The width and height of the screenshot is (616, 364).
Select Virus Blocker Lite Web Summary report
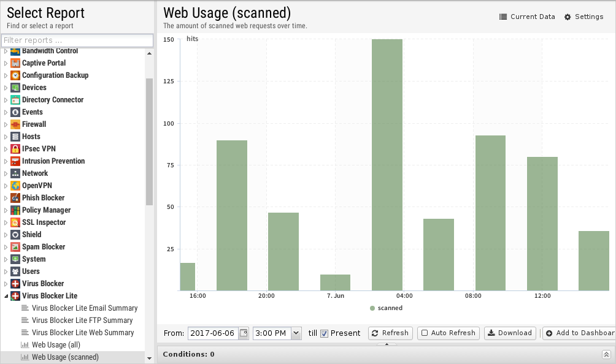point(82,333)
